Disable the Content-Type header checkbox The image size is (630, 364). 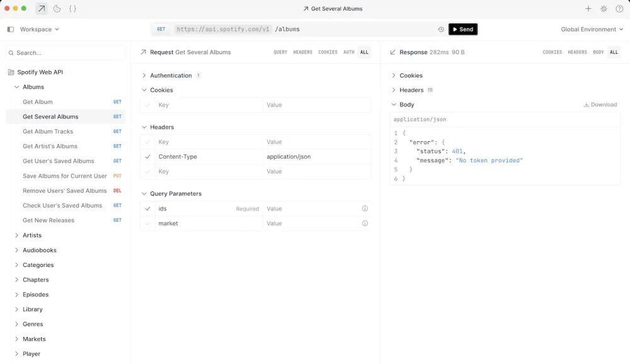click(147, 156)
